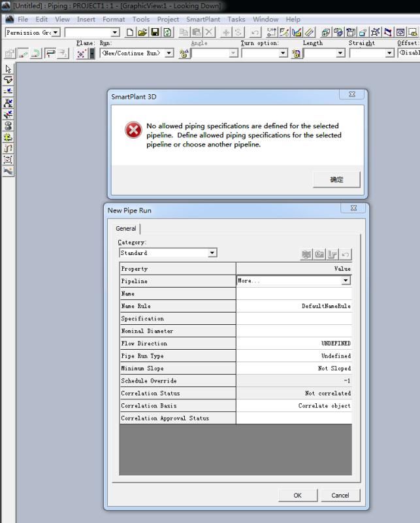
Task: Click the green spool icon in left toolbar
Action: (x=8, y=137)
